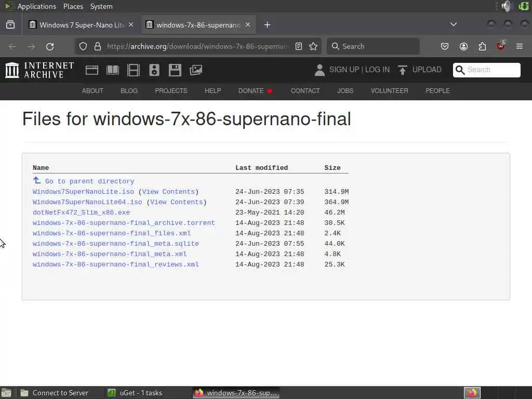This screenshot has width=532, height=399.
Task: Close the windows-7x-86-supernano tab
Action: click(x=248, y=25)
